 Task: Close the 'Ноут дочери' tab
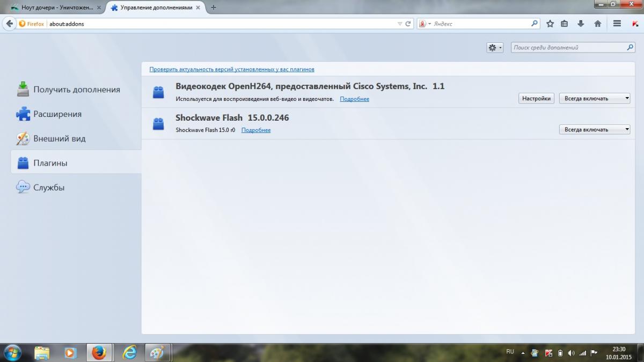pyautogui.click(x=98, y=8)
